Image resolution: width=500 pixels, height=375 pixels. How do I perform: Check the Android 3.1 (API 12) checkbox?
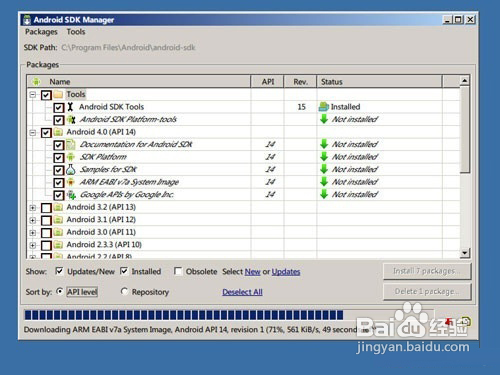point(46,220)
